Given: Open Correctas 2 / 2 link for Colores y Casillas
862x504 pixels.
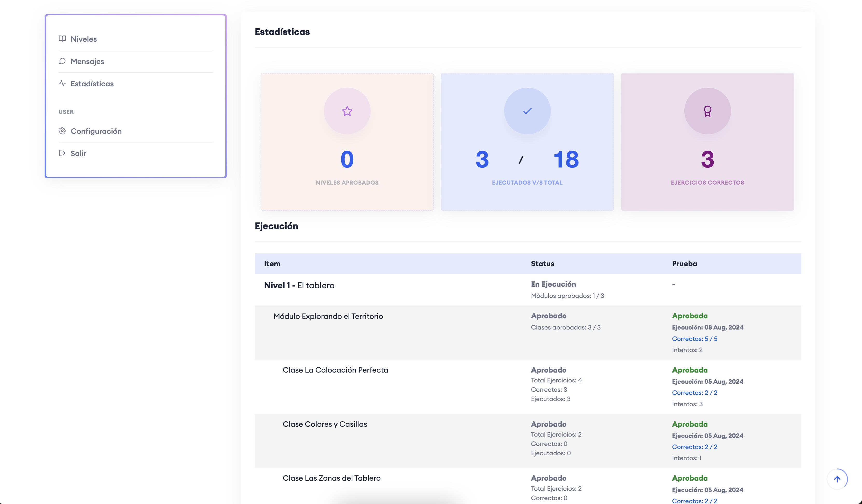Looking at the screenshot, I should (x=694, y=446).
